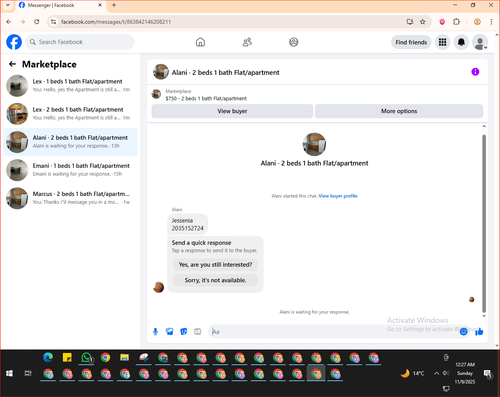The width and height of the screenshot is (500, 397).
Task: Open the browser extensions puzzle icon
Action: (x=456, y=22)
